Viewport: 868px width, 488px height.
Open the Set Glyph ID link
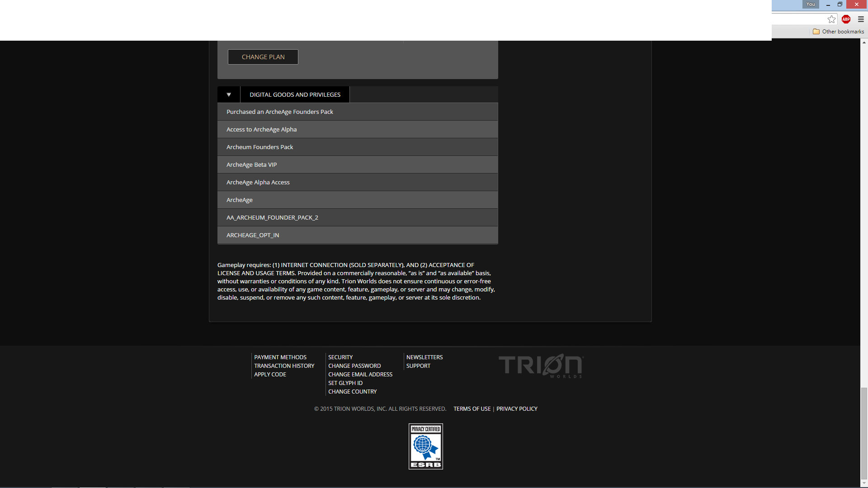345,383
